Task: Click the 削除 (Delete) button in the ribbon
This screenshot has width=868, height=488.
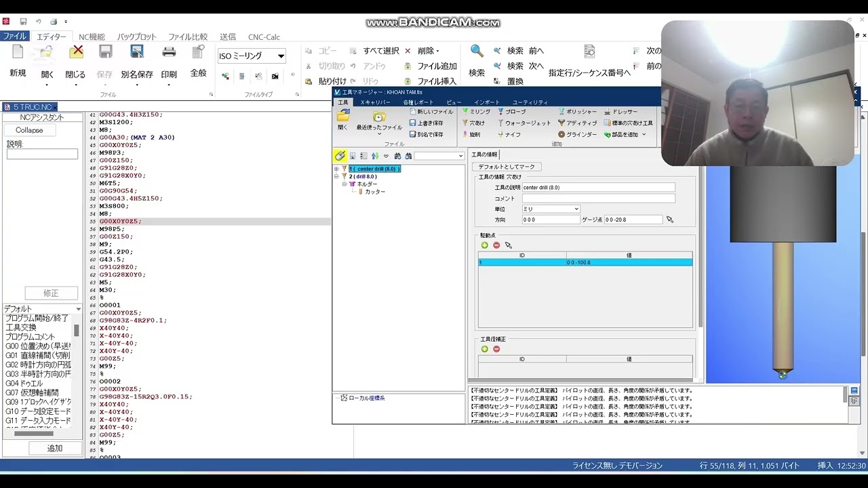Action: click(x=422, y=51)
